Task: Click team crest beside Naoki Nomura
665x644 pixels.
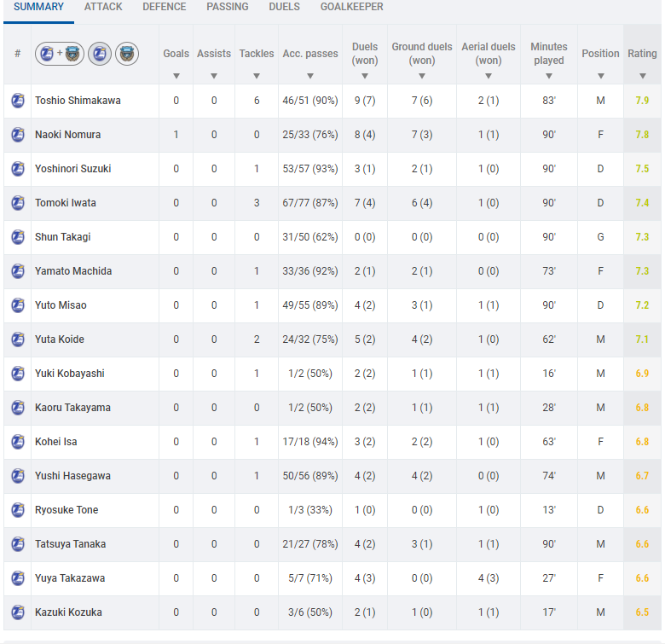Action: pyautogui.click(x=17, y=135)
